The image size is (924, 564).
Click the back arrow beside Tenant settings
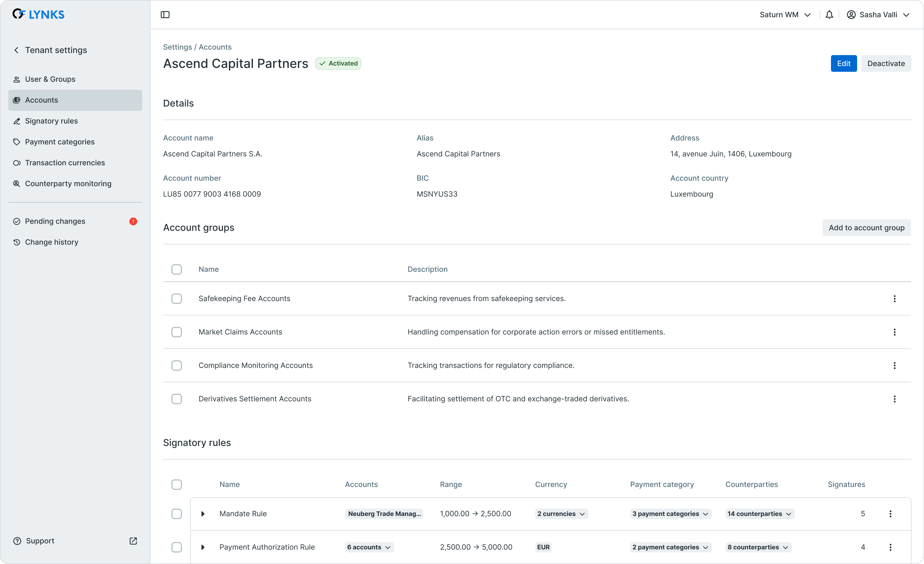pos(16,50)
